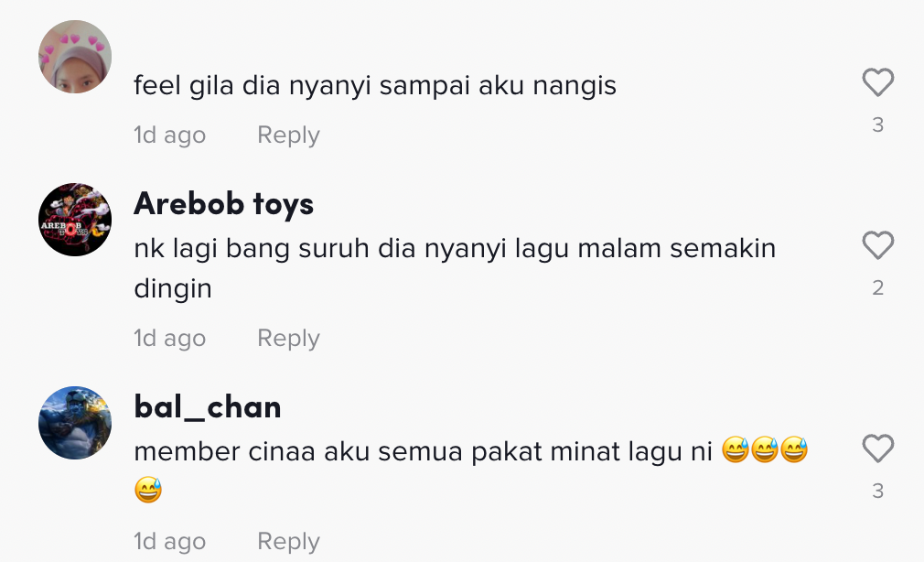Click "1d ago" timestamp under bal_chan's comment
This screenshot has width=924, height=562.
click(169, 542)
